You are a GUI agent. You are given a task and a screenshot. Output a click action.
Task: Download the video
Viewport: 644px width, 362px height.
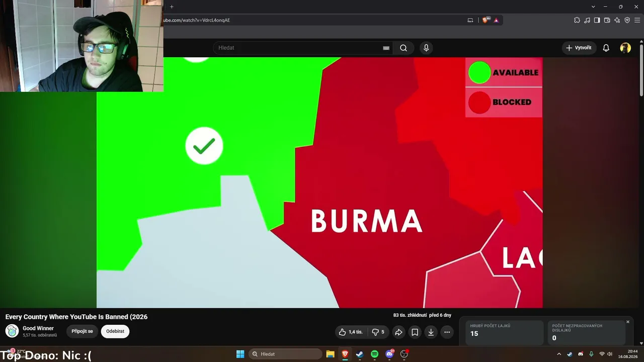(x=431, y=332)
